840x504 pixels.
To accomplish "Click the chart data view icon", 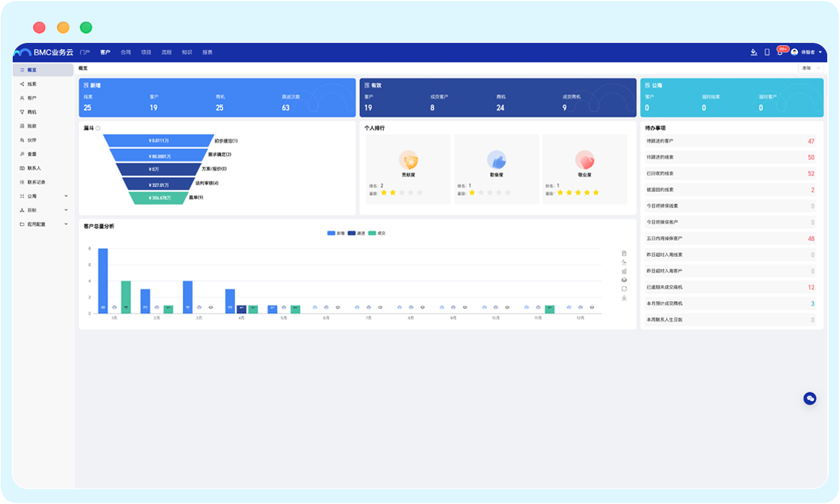I will point(624,253).
